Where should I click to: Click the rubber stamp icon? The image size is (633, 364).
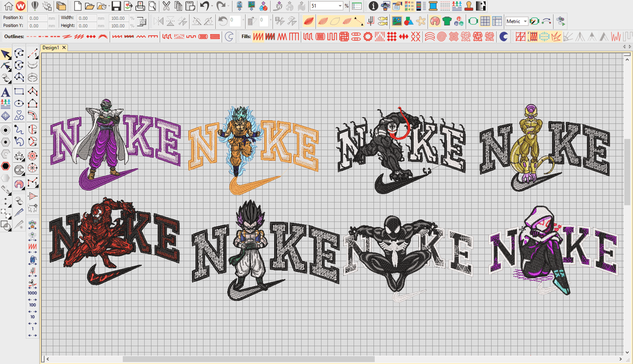point(469,6)
